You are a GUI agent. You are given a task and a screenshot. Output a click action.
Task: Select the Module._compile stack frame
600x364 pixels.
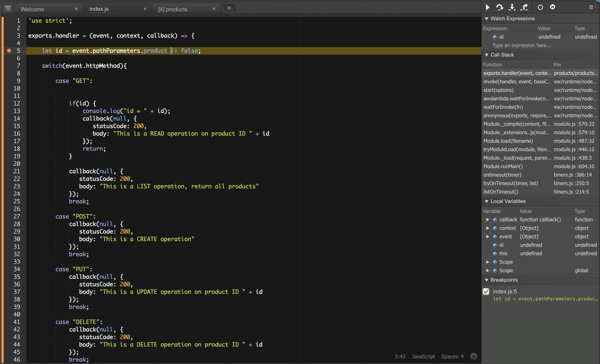(540, 124)
